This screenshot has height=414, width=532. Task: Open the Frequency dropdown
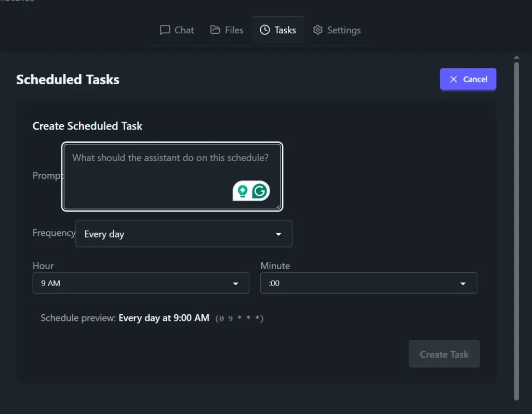[184, 234]
